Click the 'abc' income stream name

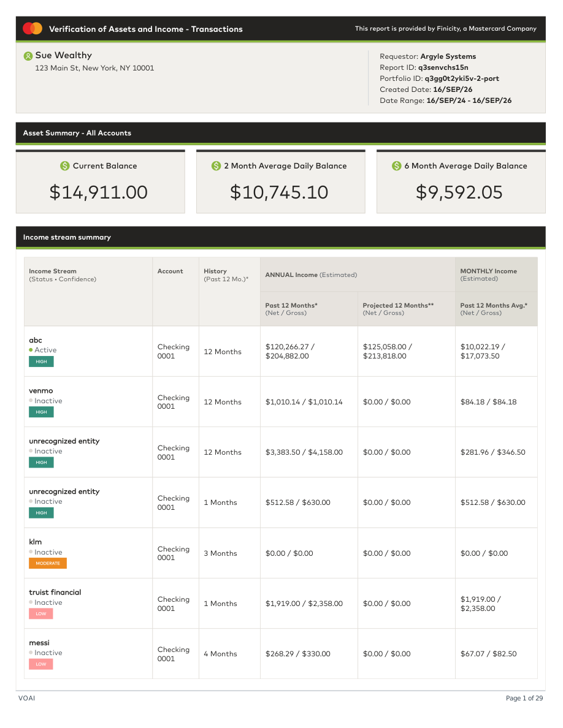[36, 340]
